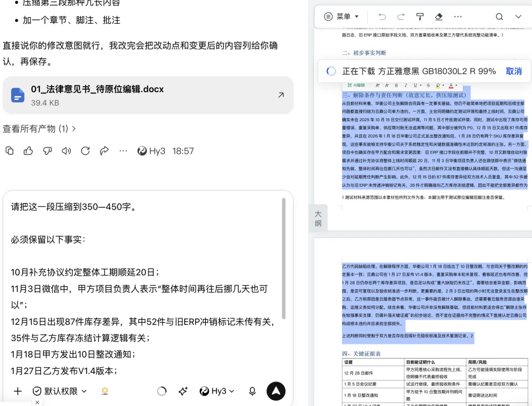Select table cell 12 月 28 日邮件
The image size is (532, 406).
click(373, 372)
